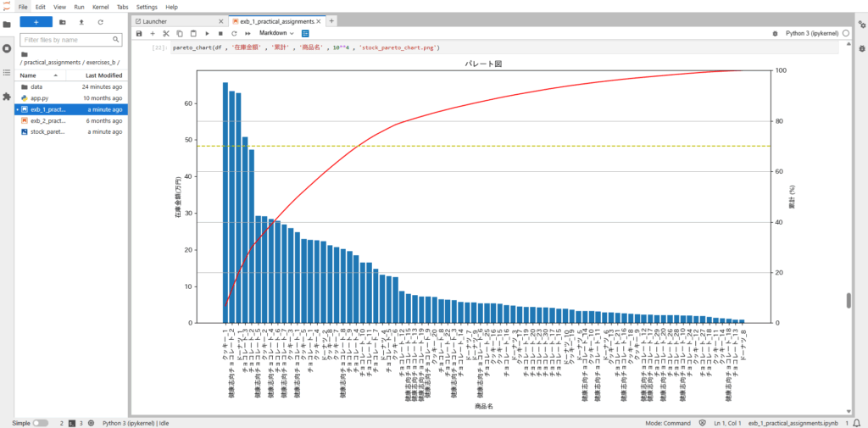
Task: Interrupt the kernel with the stop icon
Action: [x=220, y=33]
